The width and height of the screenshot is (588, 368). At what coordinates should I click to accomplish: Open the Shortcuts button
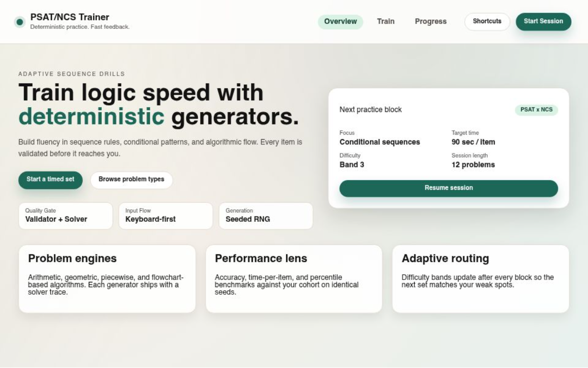tap(487, 22)
